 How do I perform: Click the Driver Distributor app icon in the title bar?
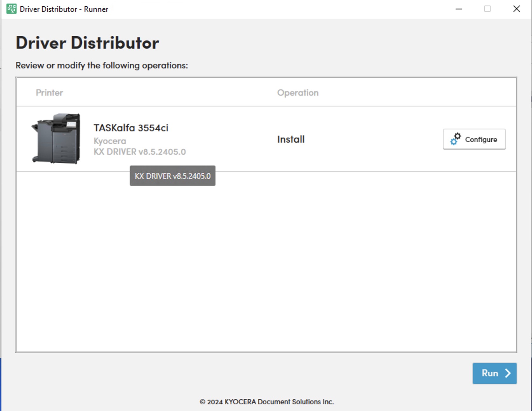pyautogui.click(x=11, y=9)
